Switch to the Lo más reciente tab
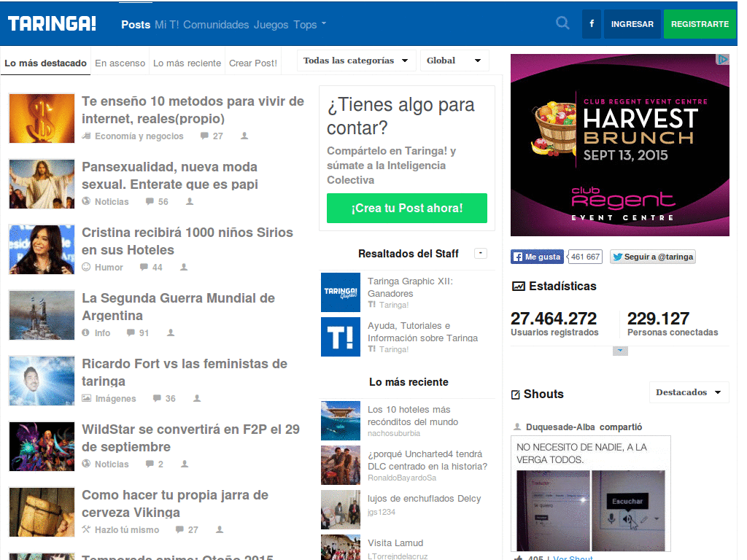 point(187,63)
